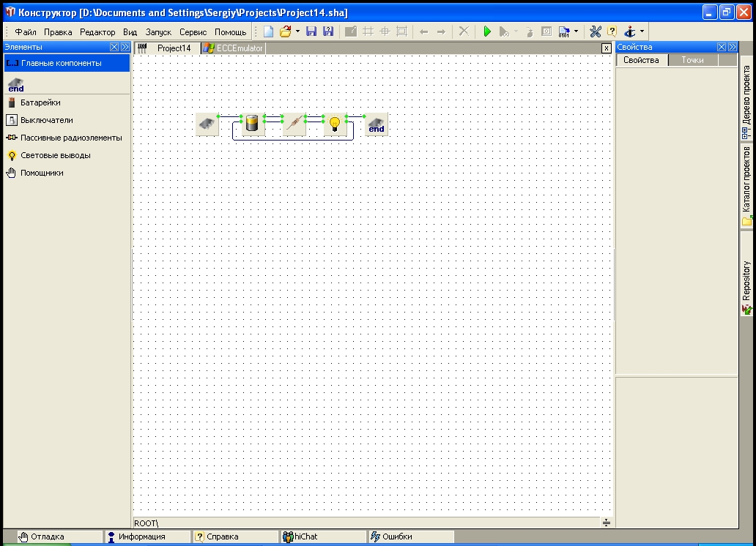Open the dropdown arrow next to Open folder
Viewport: 756px width, 546px height.
297,31
